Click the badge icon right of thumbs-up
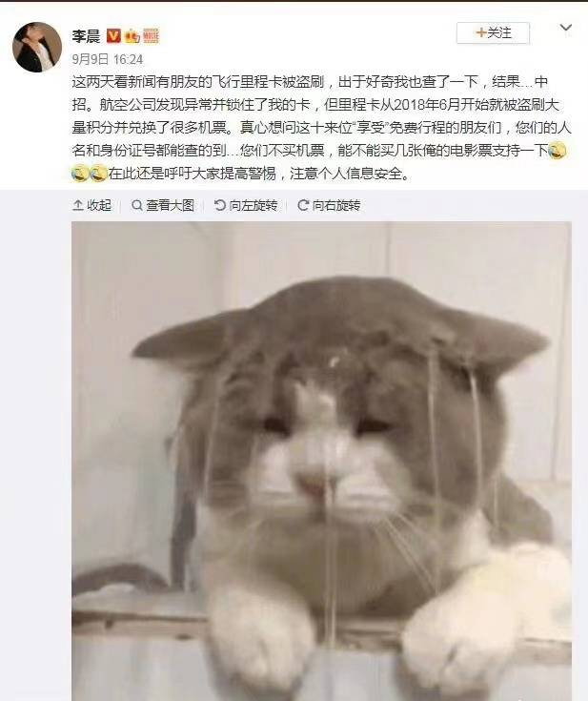The image size is (588, 701). pyautogui.click(x=151, y=36)
